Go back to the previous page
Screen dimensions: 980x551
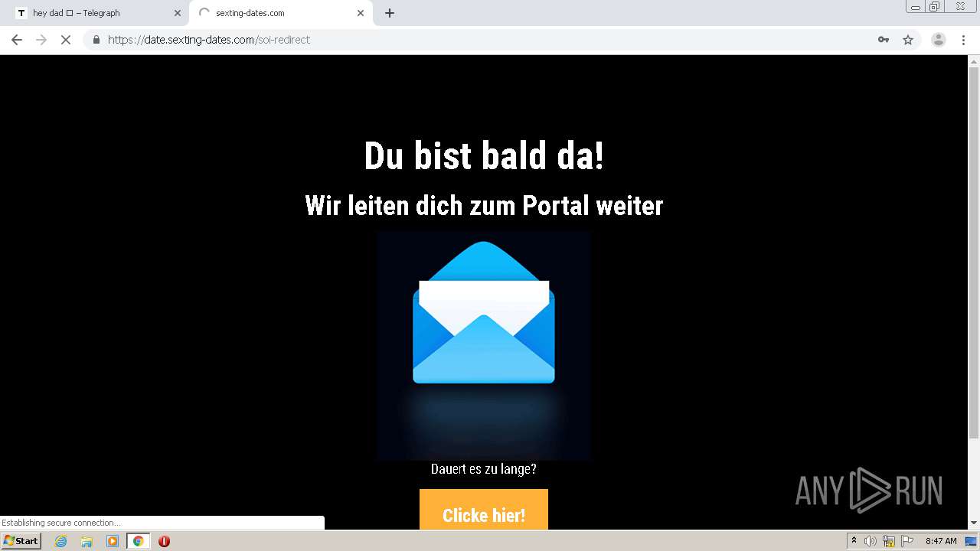click(x=17, y=40)
